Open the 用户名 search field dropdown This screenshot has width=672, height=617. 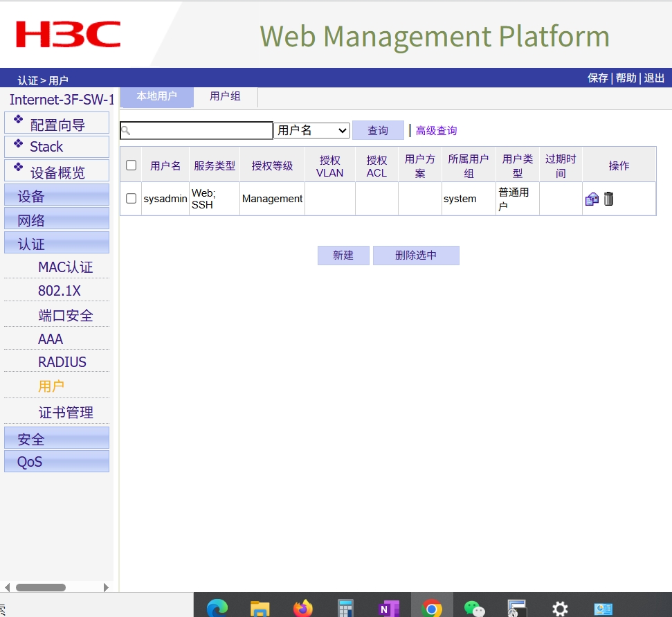(311, 130)
